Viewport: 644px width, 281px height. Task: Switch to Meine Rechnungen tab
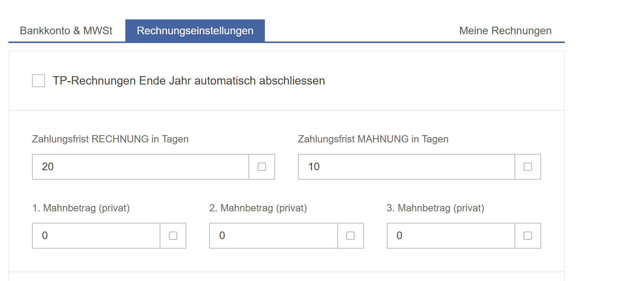click(505, 30)
